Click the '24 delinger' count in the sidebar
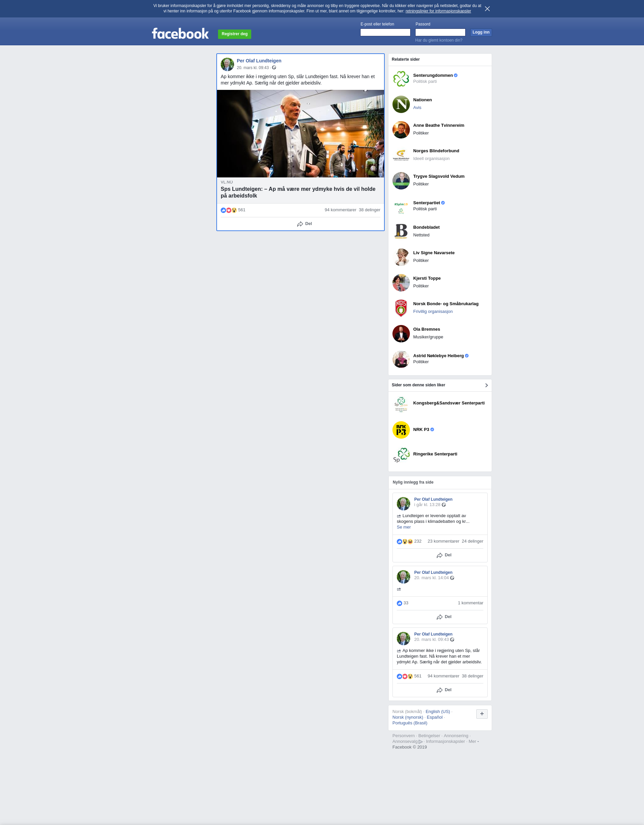This screenshot has width=644, height=825. [x=472, y=541]
